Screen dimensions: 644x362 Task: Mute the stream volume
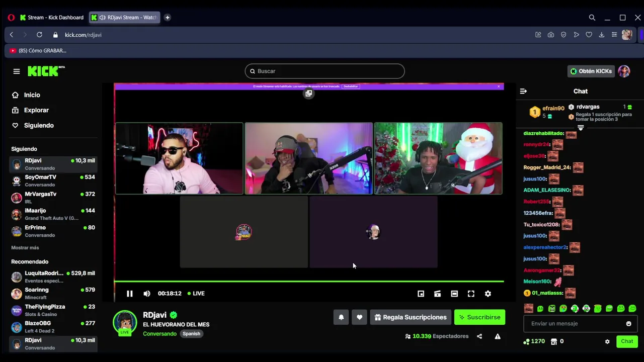pos(146,294)
